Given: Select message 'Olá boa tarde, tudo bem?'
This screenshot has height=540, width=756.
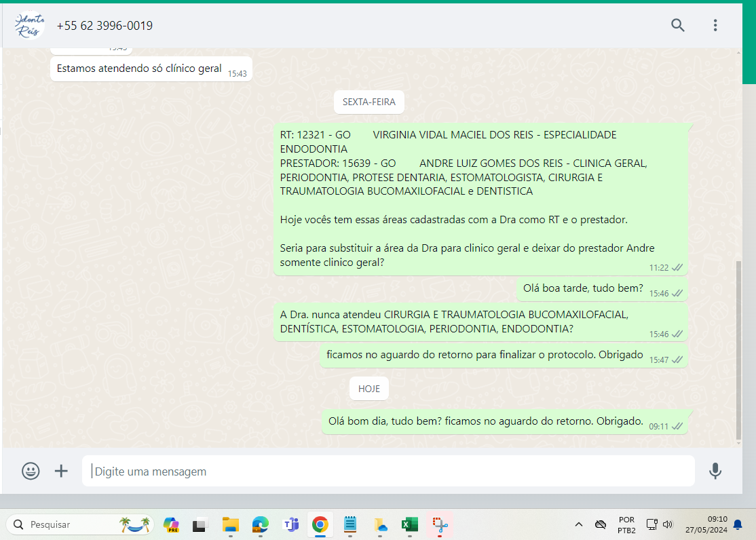Looking at the screenshot, I should coord(602,289).
